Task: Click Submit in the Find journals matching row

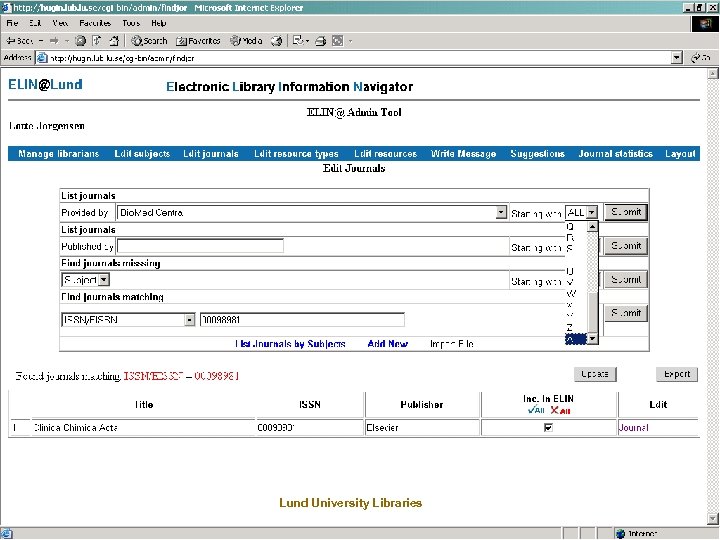Action: [626, 313]
